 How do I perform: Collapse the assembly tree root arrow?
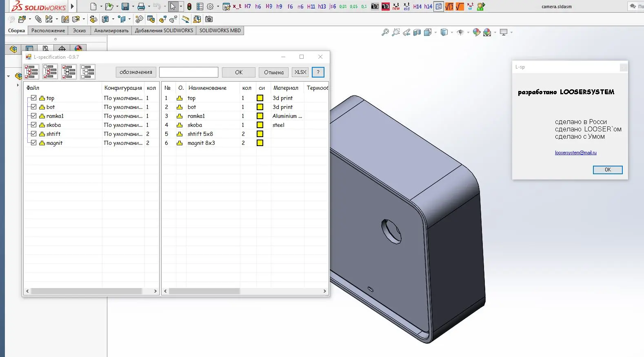pyautogui.click(x=8, y=76)
